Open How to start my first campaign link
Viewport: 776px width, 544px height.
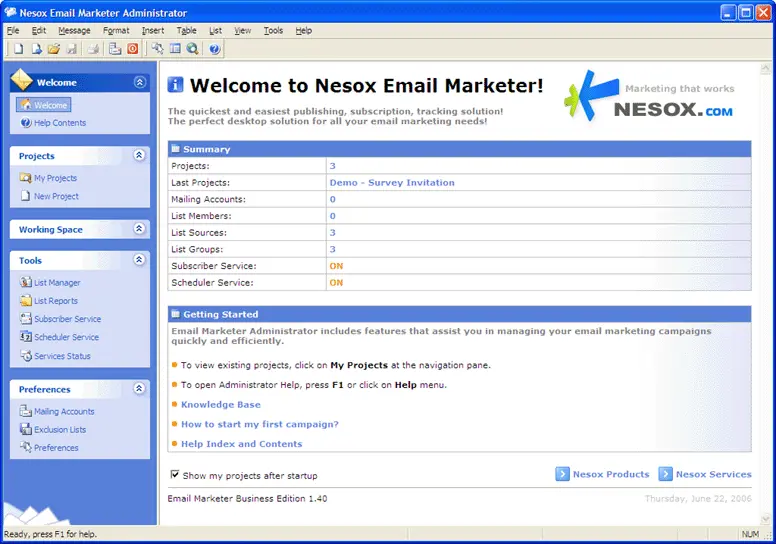pyautogui.click(x=259, y=424)
